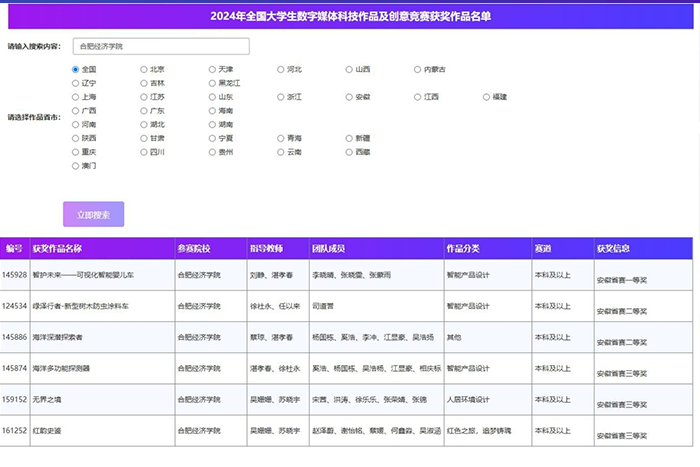Select 安徽 province radio button
This screenshot has height=467, width=700.
[x=350, y=97]
